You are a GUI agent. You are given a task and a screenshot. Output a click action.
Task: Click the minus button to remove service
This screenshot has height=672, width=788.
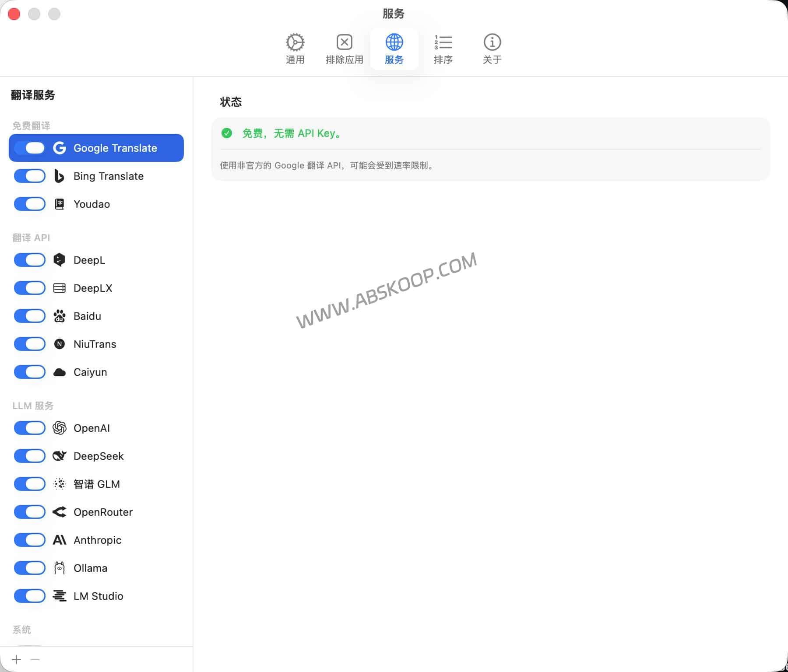[x=34, y=659]
